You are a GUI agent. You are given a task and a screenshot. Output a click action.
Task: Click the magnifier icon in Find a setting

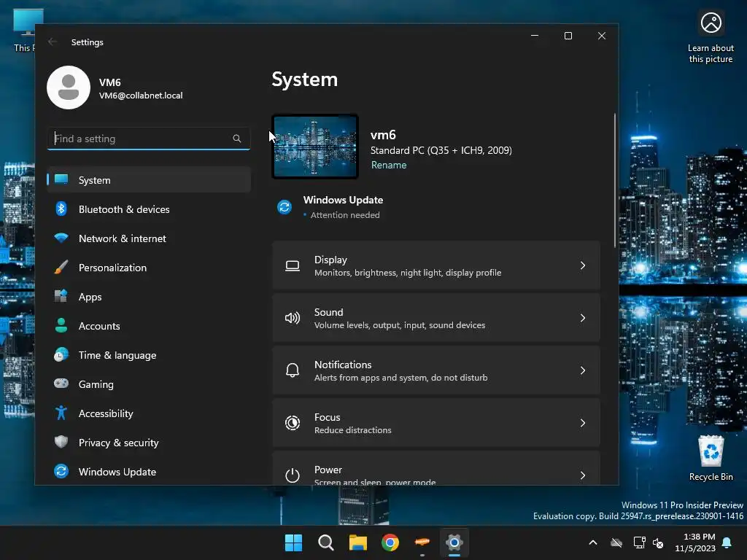tap(237, 139)
